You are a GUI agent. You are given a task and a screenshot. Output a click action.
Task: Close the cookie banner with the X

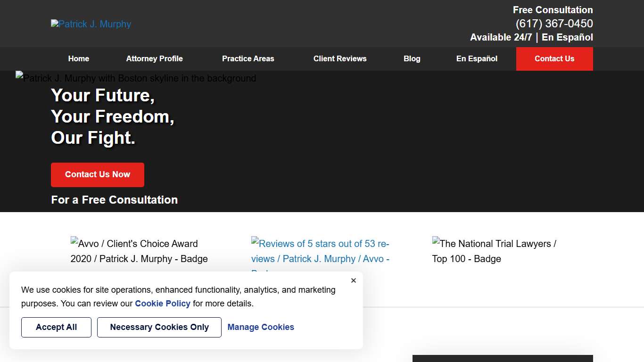pos(354,280)
